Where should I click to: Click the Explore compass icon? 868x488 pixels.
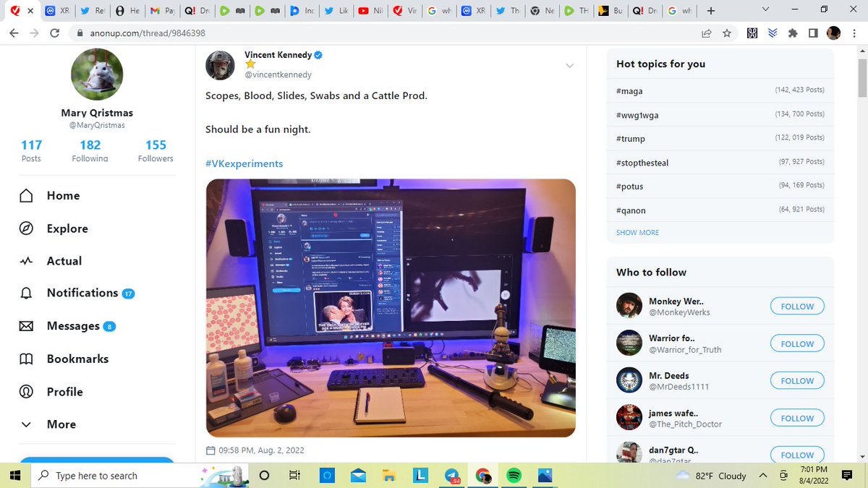click(27, 228)
